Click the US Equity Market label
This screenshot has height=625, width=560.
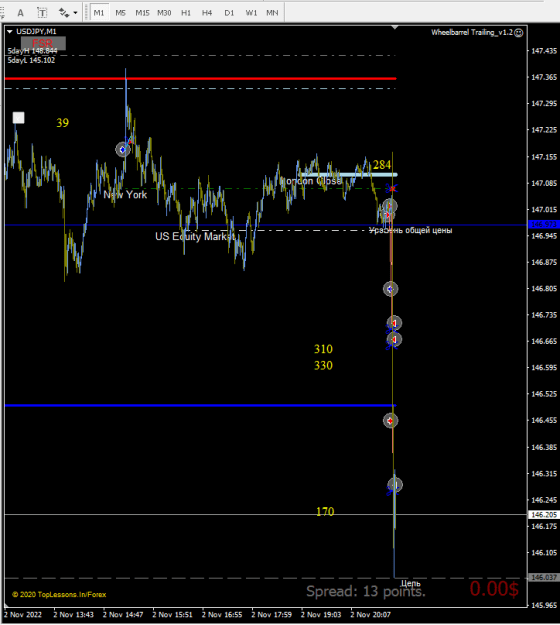[x=195, y=236]
